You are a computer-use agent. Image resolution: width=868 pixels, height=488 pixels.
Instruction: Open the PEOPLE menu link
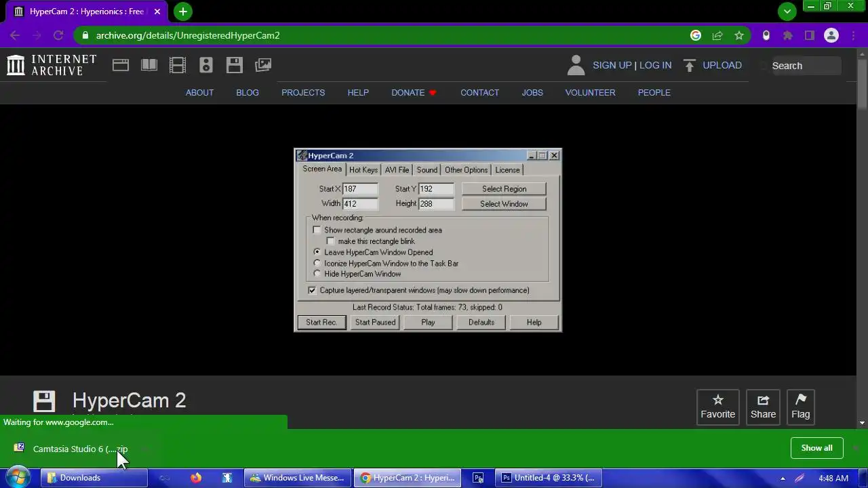click(x=654, y=93)
